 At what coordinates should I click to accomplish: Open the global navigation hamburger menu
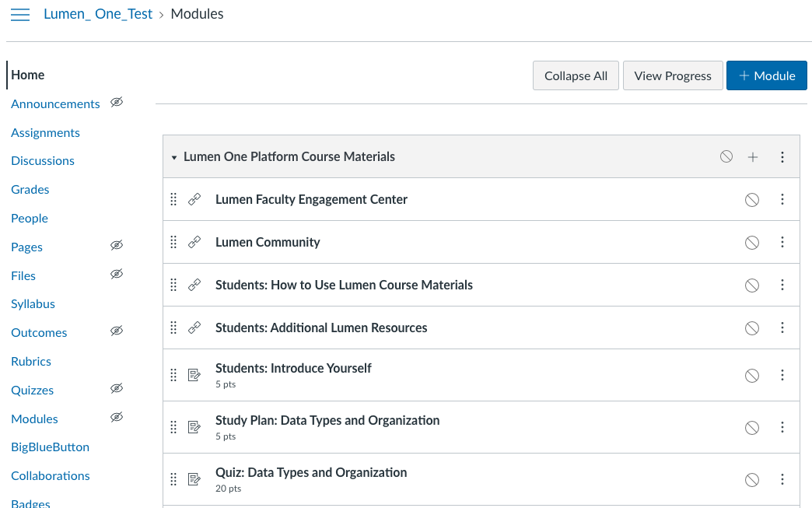(20, 14)
